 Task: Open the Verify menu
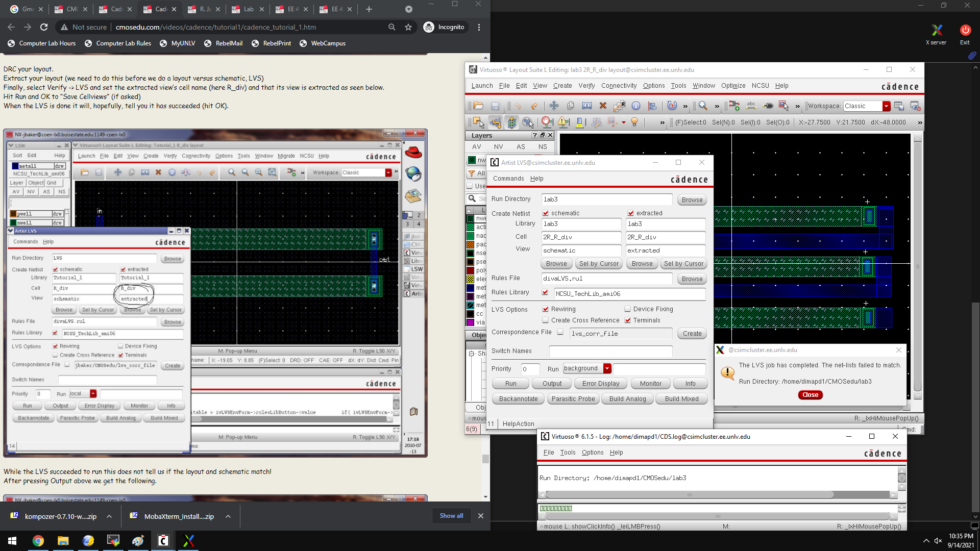pyautogui.click(x=586, y=86)
